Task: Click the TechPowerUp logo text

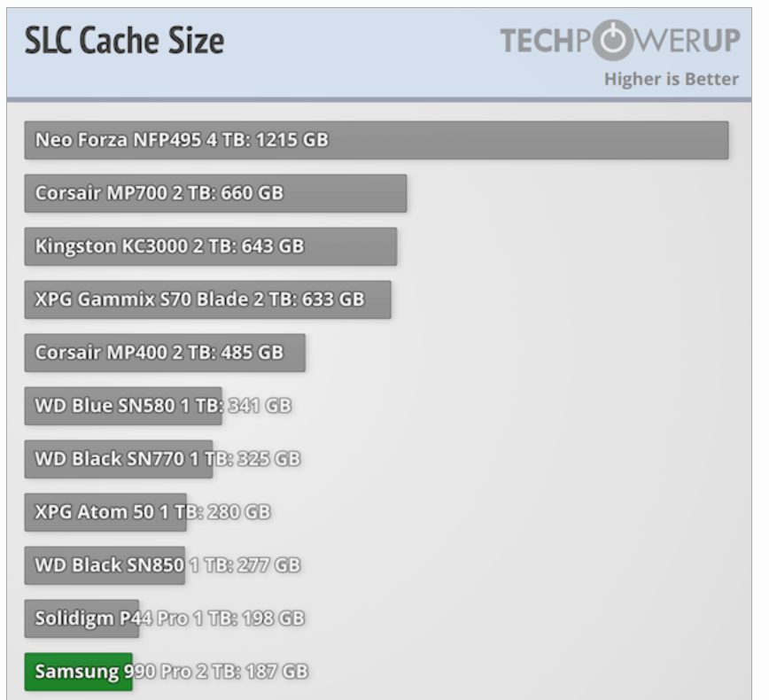Action: [x=618, y=41]
